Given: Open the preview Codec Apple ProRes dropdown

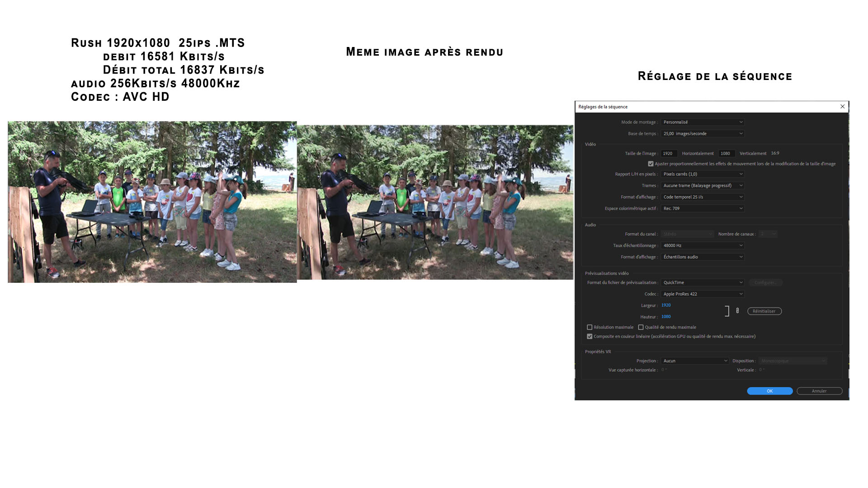Looking at the screenshot, I should 702,294.
